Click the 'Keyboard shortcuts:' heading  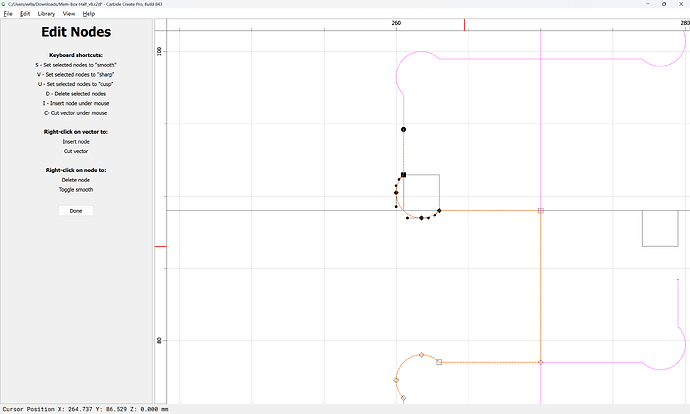(x=76, y=55)
